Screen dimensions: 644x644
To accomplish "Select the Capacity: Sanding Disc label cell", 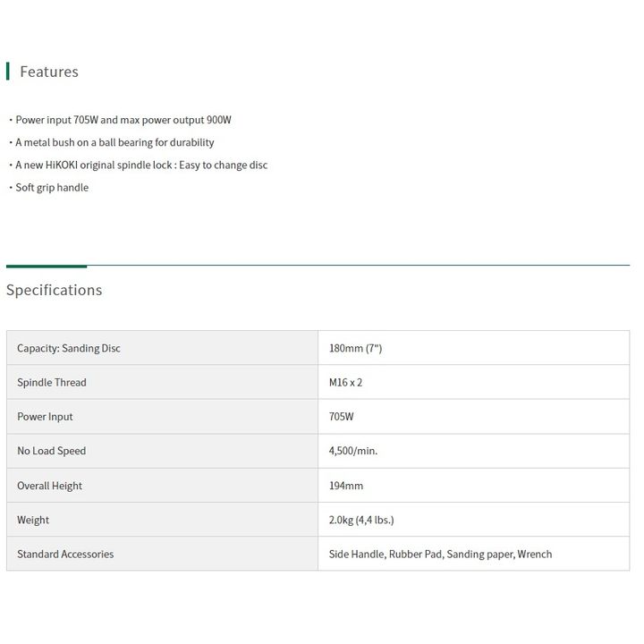I will (162, 348).
